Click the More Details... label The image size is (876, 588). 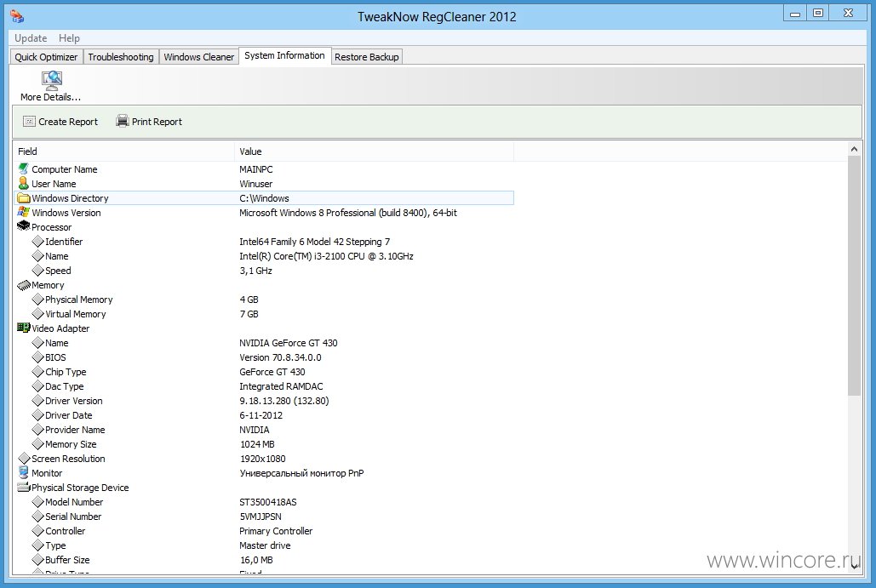[x=51, y=97]
